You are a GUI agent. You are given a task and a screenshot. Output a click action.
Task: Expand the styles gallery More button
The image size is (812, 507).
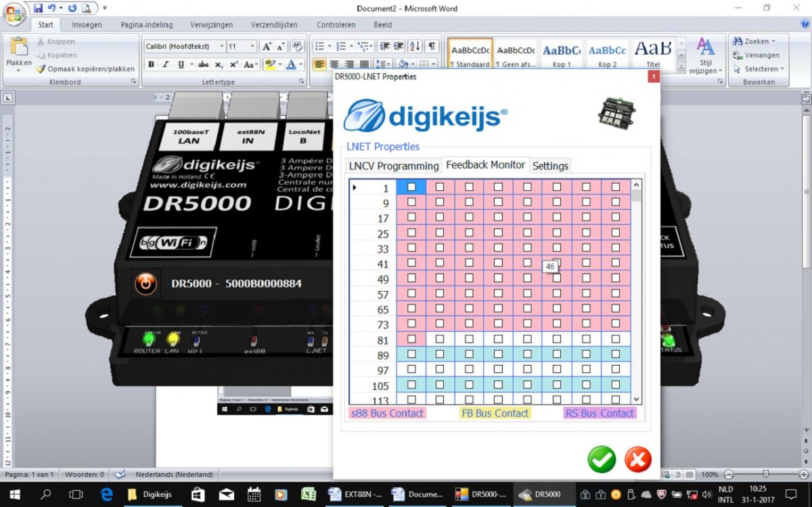[682, 68]
